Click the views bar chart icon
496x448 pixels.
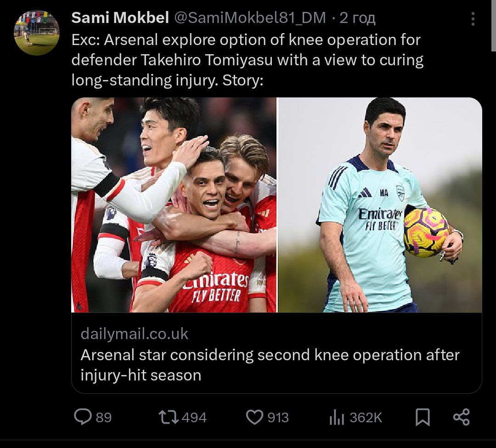point(337,417)
